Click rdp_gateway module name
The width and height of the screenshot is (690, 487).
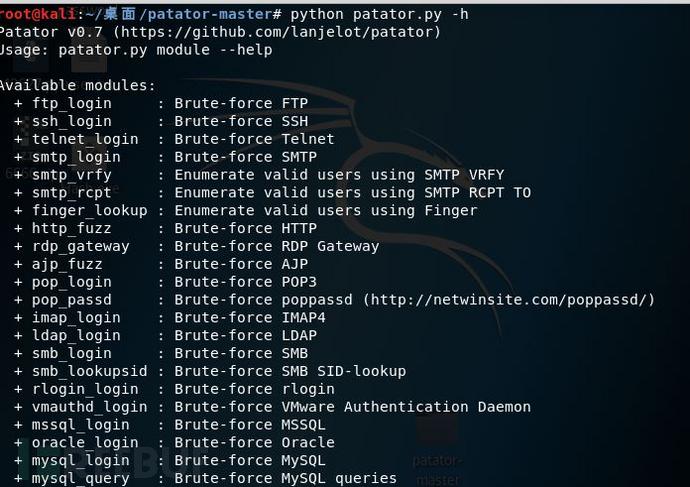[81, 246]
